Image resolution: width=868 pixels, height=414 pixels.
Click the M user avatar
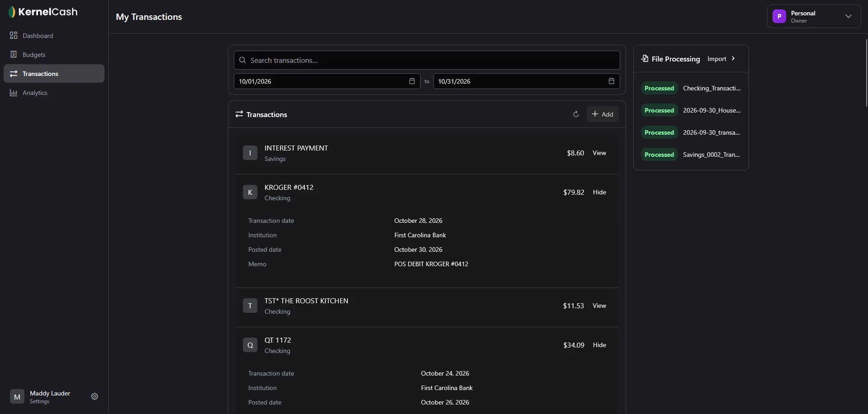coord(17,397)
